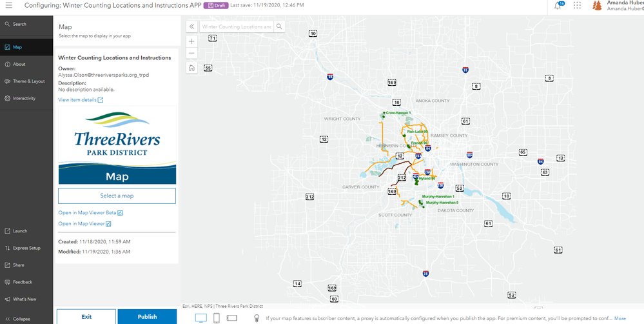Viewport: 644px width, 324px height.
Task: Click the map search magnifier icon
Action: (279, 26)
